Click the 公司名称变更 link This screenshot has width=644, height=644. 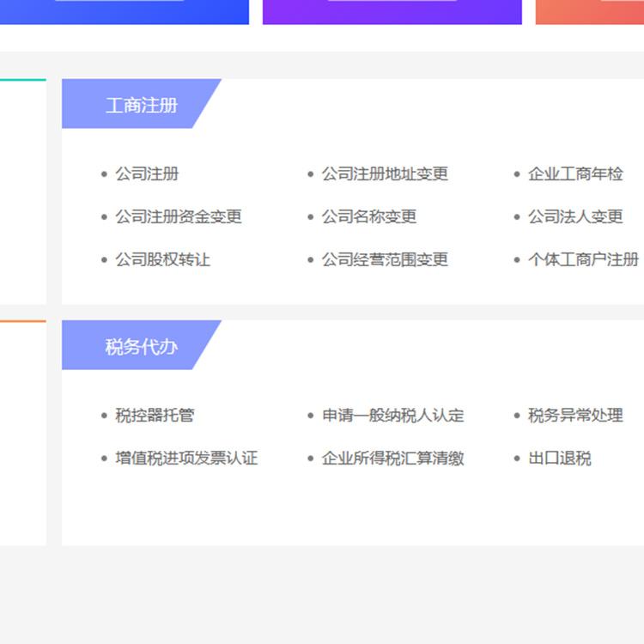[369, 217]
